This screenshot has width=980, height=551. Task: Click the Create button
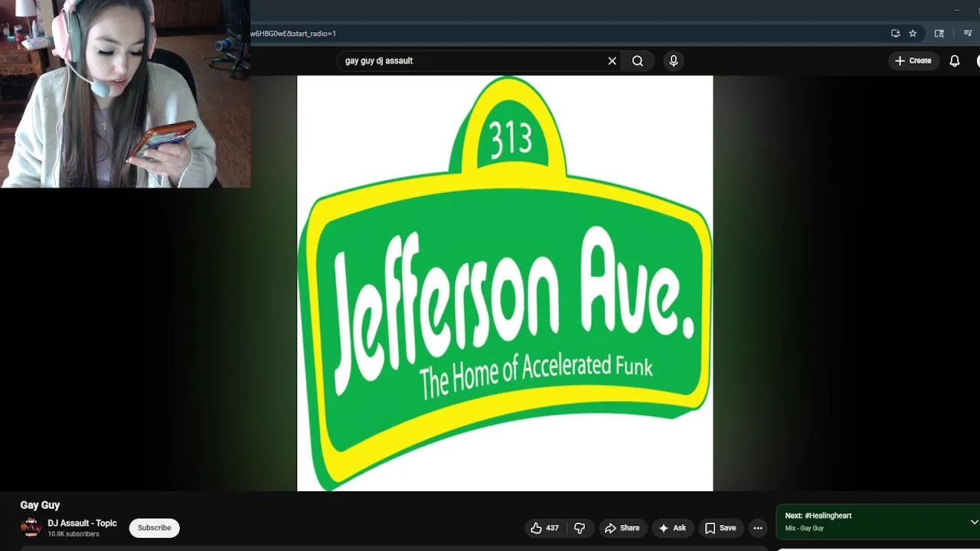tap(913, 61)
